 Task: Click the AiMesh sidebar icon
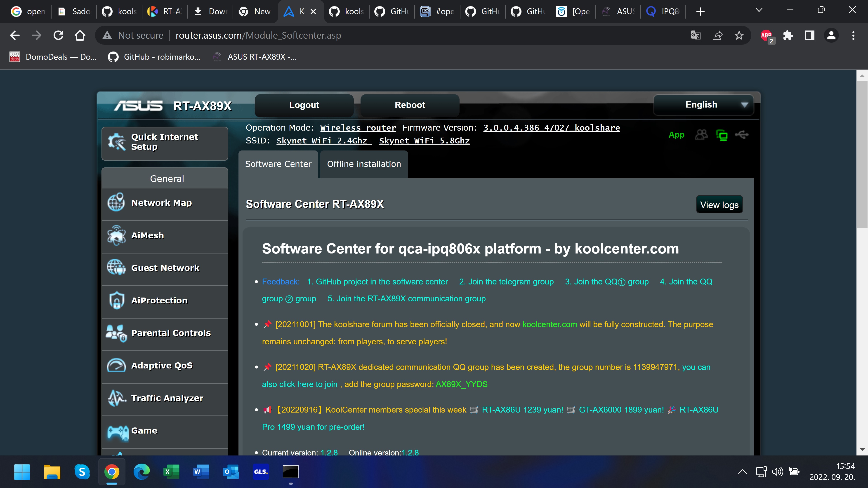point(116,235)
